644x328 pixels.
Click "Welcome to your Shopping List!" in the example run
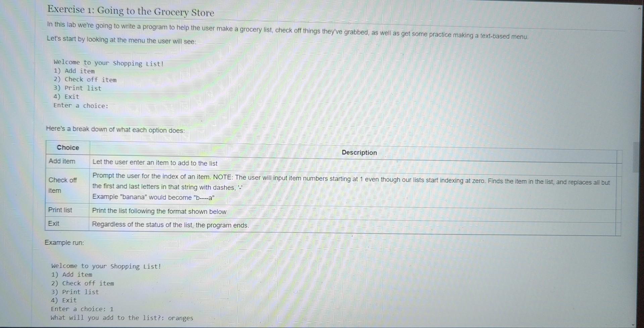pyautogui.click(x=106, y=266)
